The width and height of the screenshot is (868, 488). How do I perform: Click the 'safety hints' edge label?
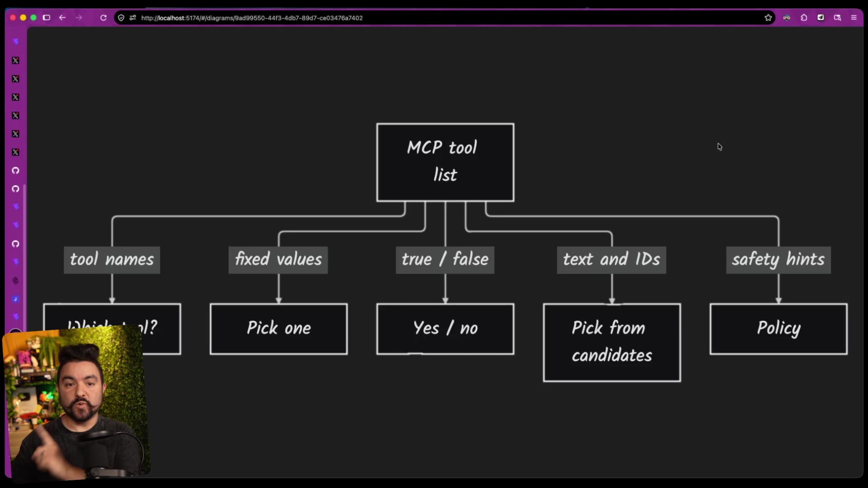(x=778, y=260)
